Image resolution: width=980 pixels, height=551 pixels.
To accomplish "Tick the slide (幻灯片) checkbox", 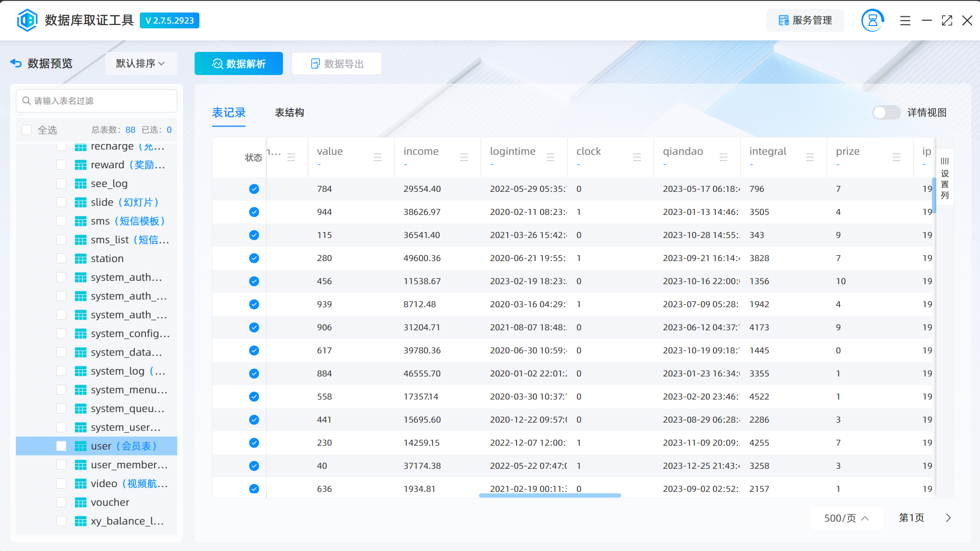I will 61,202.
